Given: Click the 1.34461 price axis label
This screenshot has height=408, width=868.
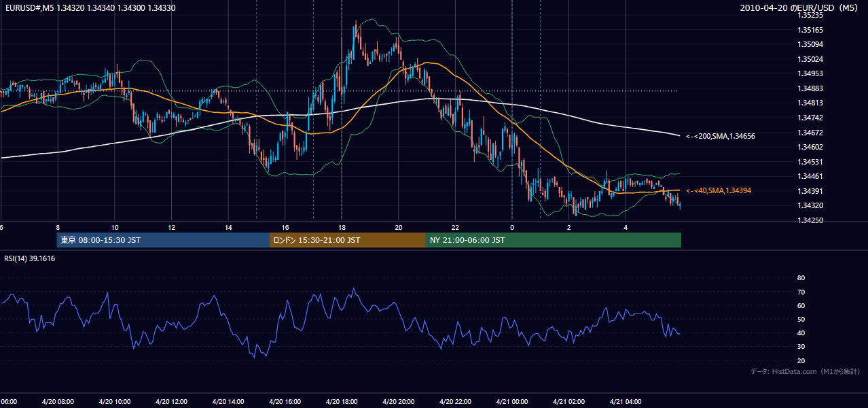Looking at the screenshot, I should click(x=810, y=176).
